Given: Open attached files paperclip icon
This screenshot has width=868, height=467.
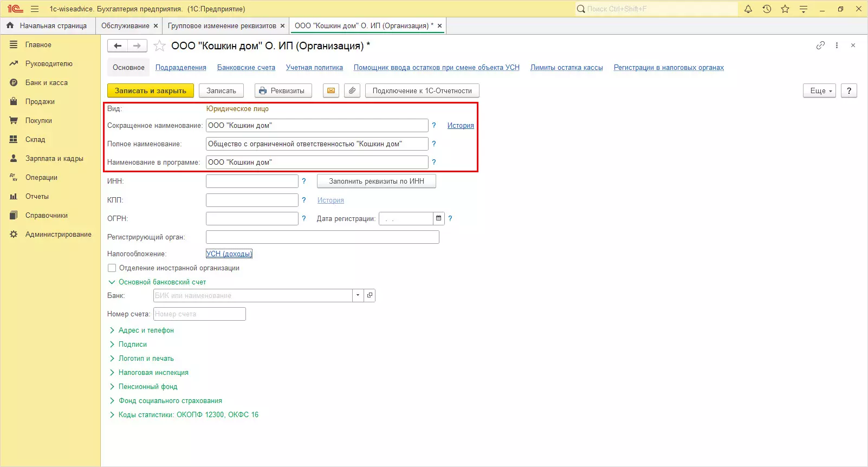Looking at the screenshot, I should point(352,90).
